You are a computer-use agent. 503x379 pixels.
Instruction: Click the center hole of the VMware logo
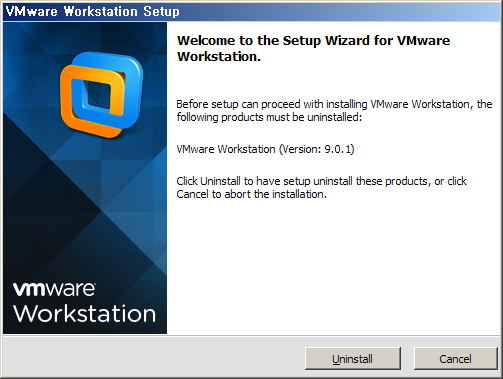click(x=99, y=96)
